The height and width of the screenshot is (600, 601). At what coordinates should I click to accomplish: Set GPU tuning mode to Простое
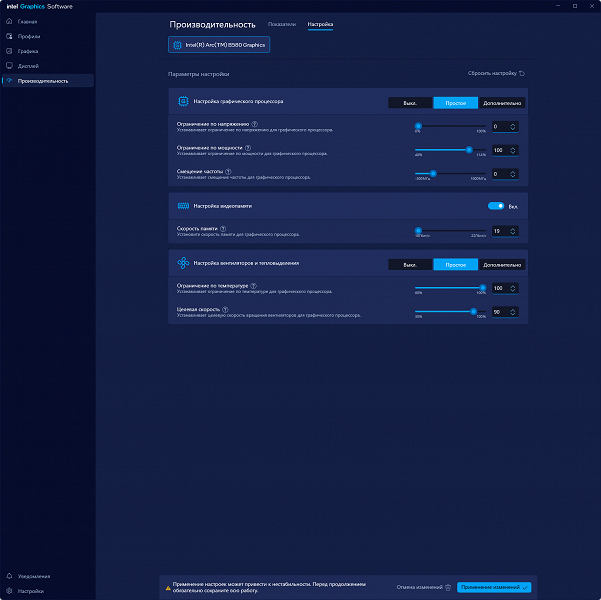pos(455,103)
